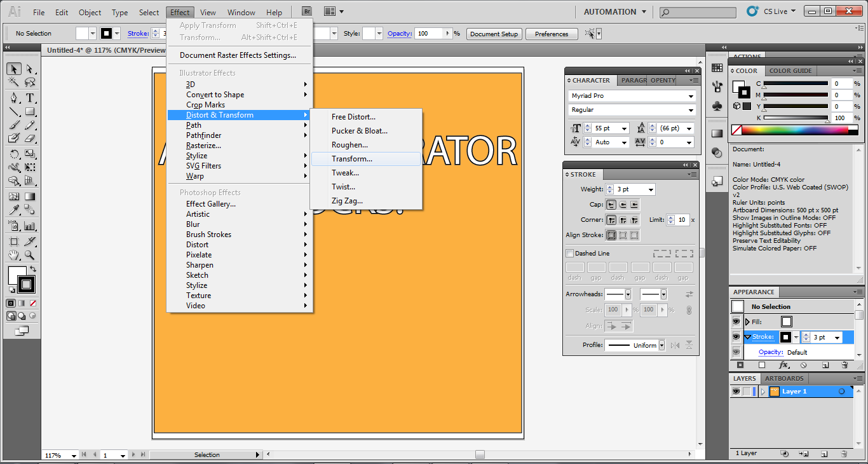Create new layer in Layers panel
The image size is (868, 464).
[824, 454]
